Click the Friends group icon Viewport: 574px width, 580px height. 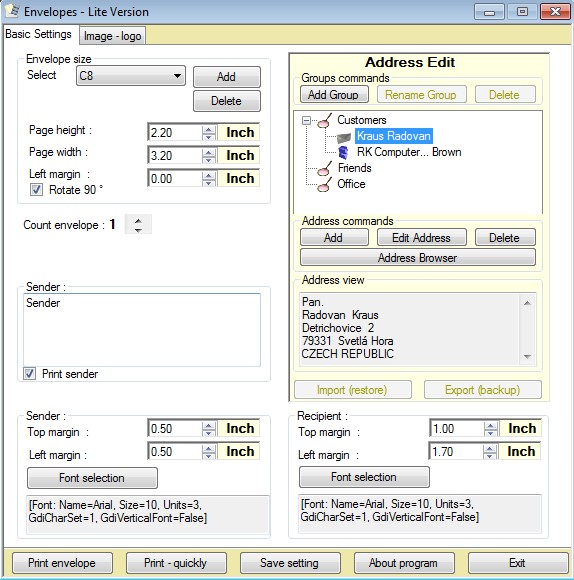(x=325, y=169)
